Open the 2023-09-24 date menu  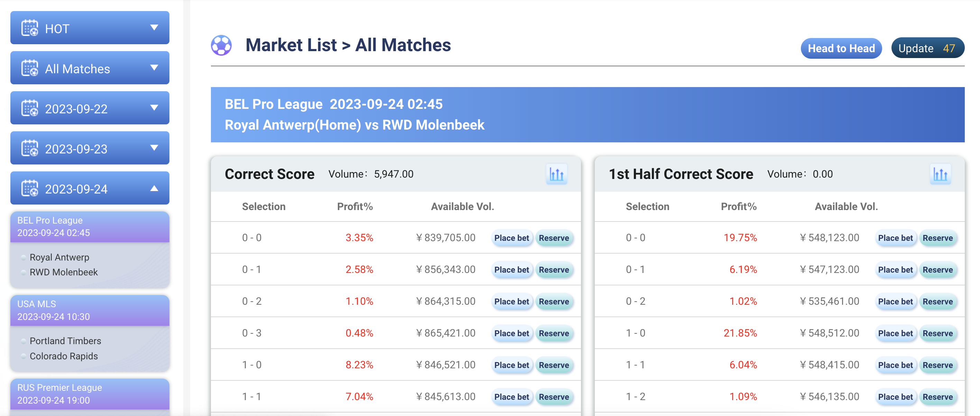pyautogui.click(x=90, y=188)
